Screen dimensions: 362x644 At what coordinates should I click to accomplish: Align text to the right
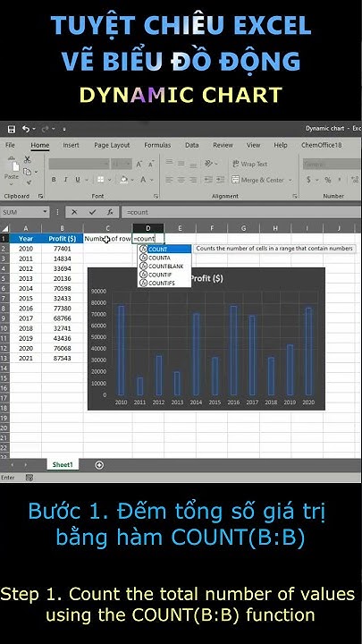(193, 180)
